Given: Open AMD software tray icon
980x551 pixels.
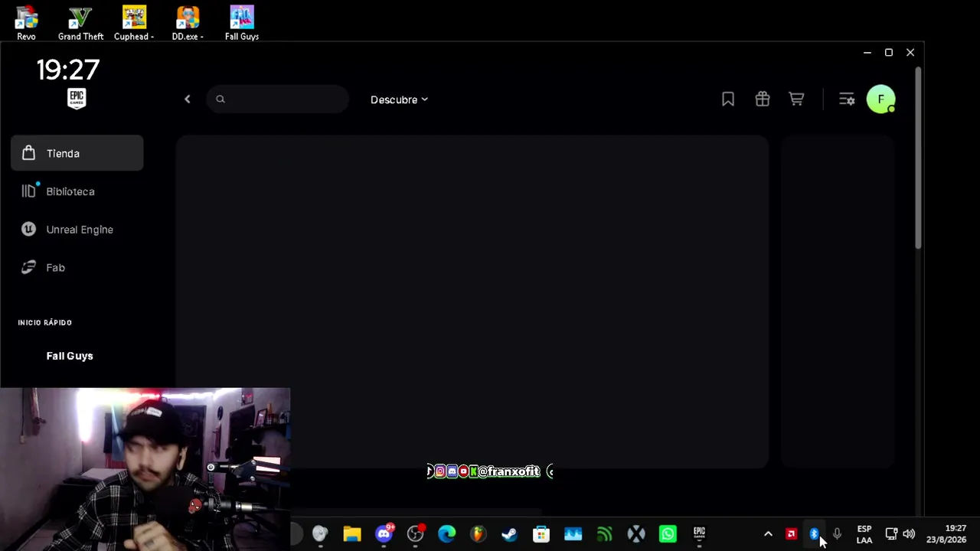Looking at the screenshot, I should pyautogui.click(x=792, y=534).
